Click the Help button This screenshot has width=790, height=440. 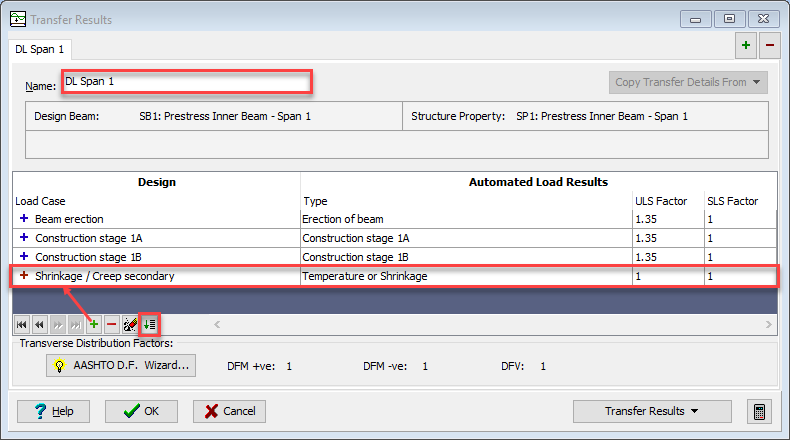[x=53, y=411]
